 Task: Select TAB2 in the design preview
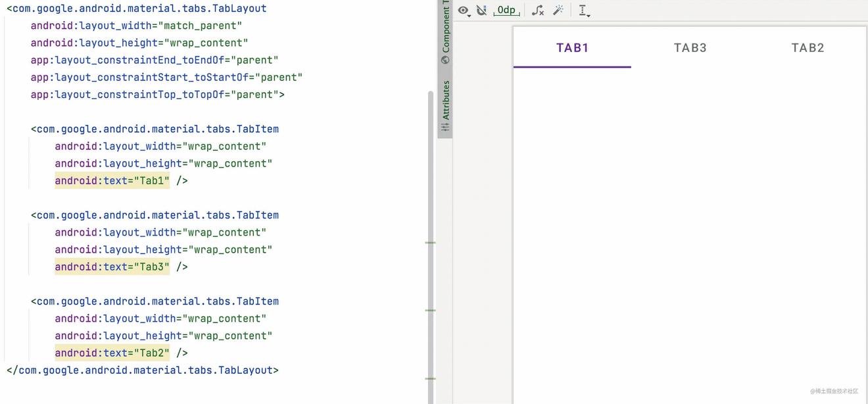tap(808, 47)
